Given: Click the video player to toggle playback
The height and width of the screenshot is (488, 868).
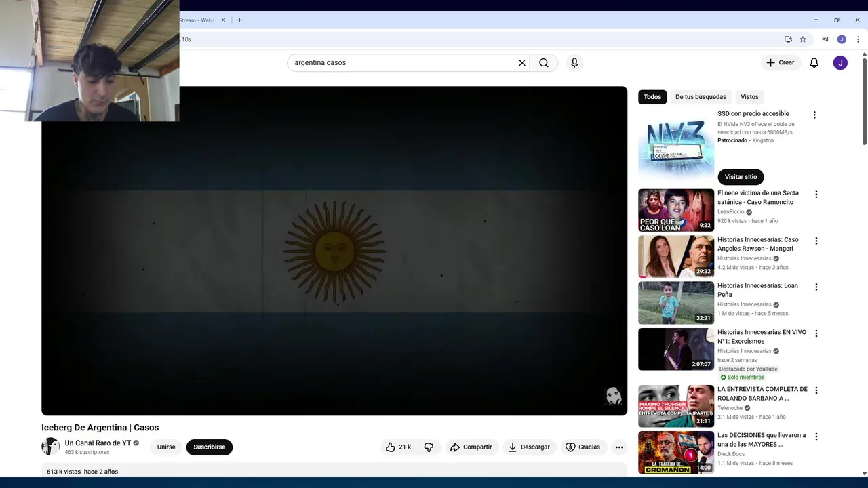Looking at the screenshot, I should (x=334, y=251).
